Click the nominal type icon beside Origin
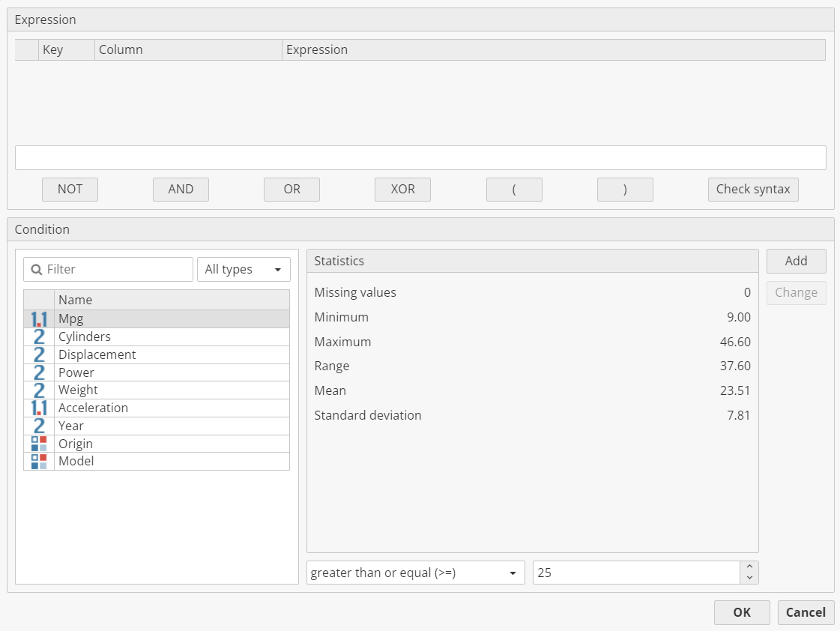Image resolution: width=840 pixels, height=631 pixels. point(39,444)
